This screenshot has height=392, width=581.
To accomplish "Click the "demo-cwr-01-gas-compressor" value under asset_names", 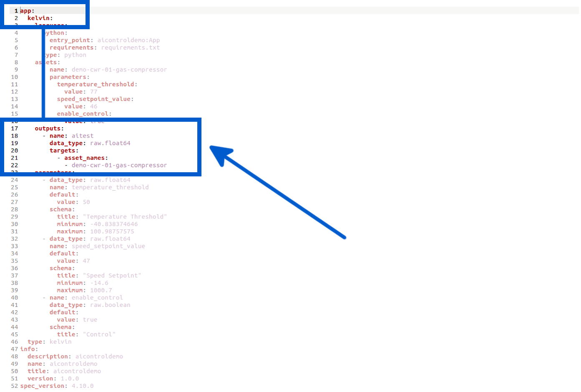I will click(120, 165).
